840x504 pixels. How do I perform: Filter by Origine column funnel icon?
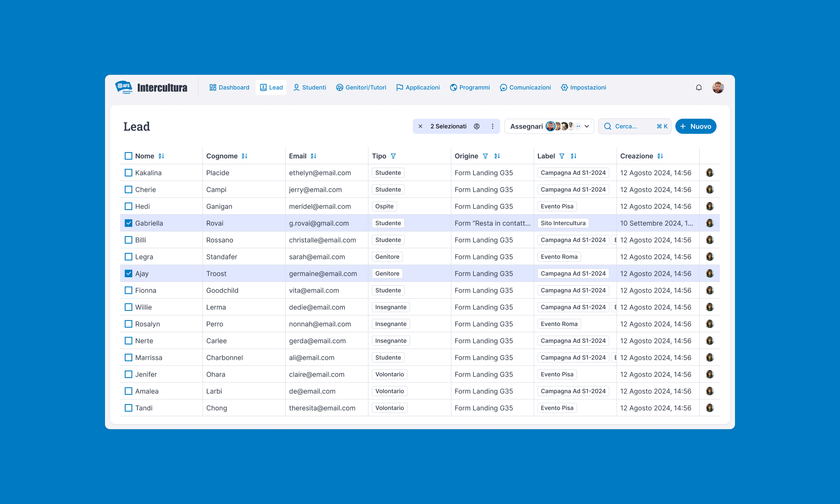[485, 156]
